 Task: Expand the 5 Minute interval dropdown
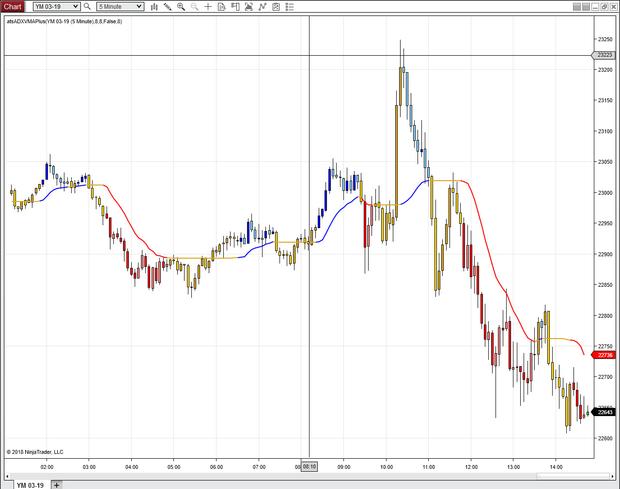tap(139, 6)
